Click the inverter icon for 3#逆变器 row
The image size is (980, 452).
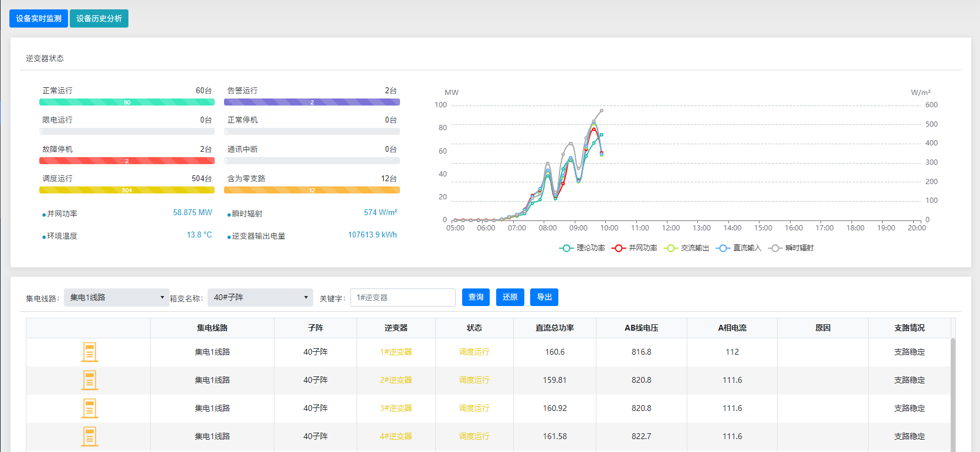pyautogui.click(x=90, y=408)
